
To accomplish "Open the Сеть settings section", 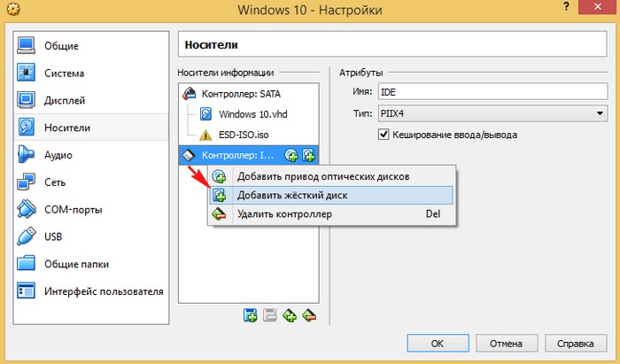I will click(x=55, y=182).
